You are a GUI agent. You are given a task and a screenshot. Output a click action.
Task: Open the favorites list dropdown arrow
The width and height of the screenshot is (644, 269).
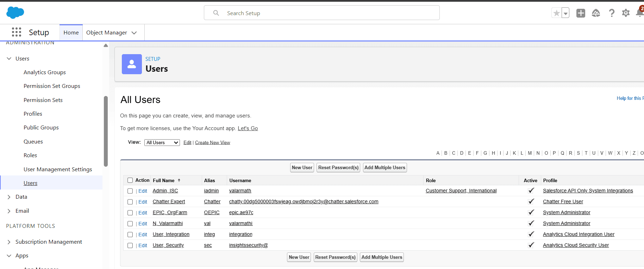point(565,13)
